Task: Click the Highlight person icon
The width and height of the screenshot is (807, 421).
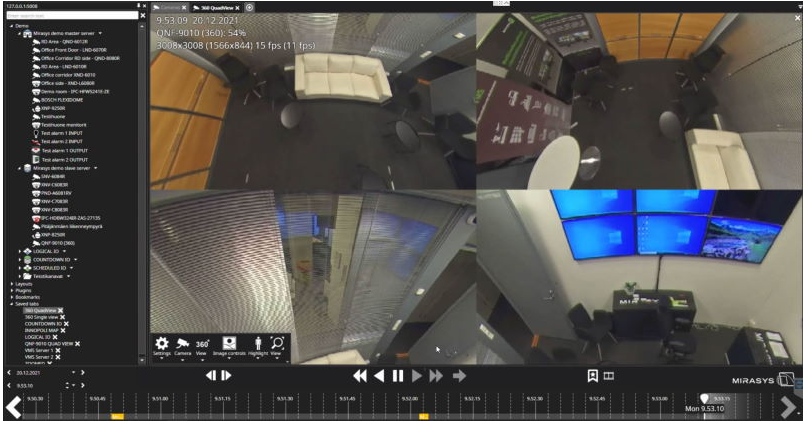Action: pos(256,343)
